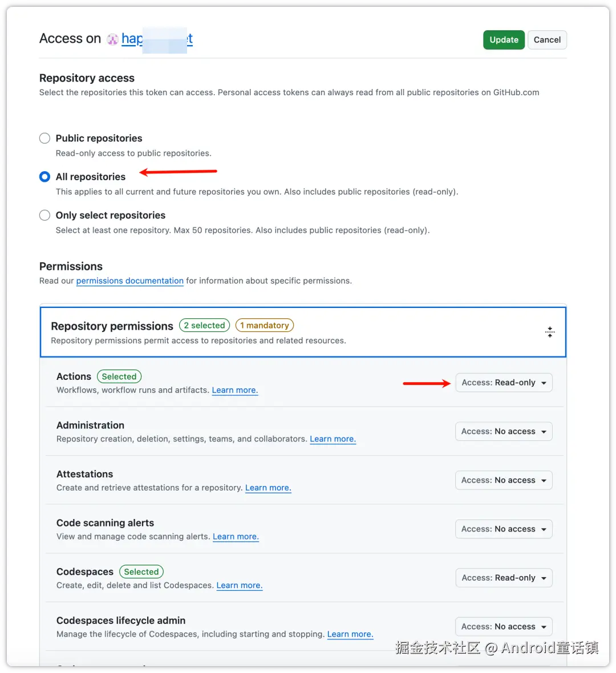Image resolution: width=616 pixels, height=673 pixels.
Task: Open Learn more for Administration
Action: [333, 439]
